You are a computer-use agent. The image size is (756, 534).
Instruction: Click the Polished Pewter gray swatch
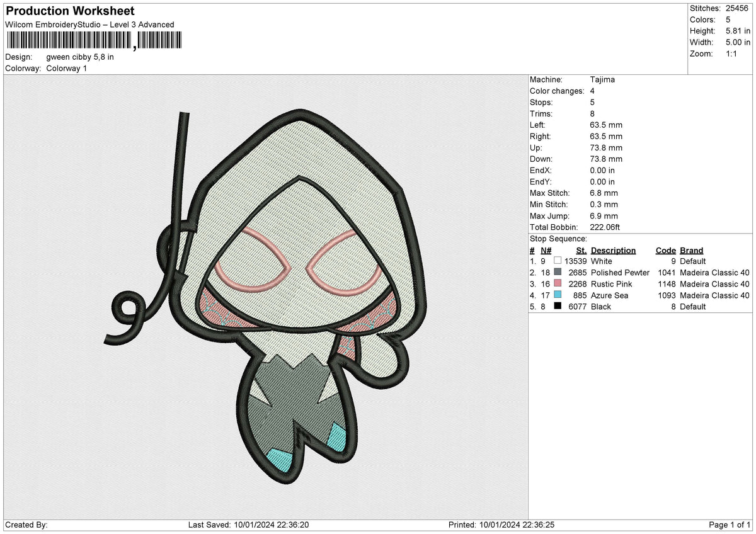click(x=558, y=273)
